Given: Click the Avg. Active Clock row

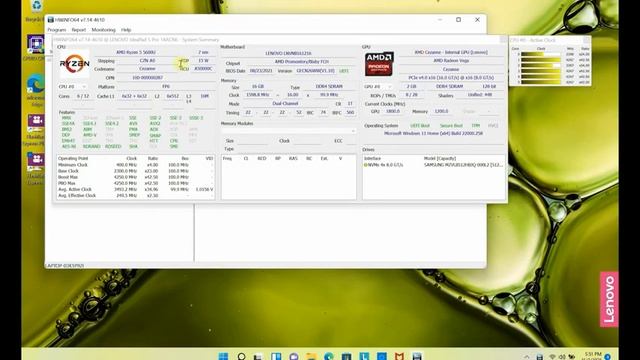Looking at the screenshot, I should 135,189.
